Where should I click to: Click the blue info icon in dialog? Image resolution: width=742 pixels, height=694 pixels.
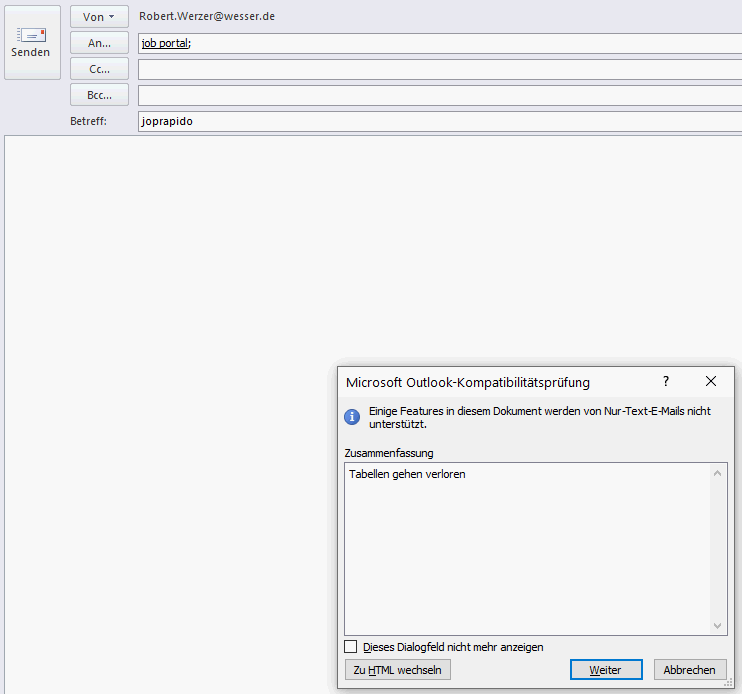coord(352,417)
